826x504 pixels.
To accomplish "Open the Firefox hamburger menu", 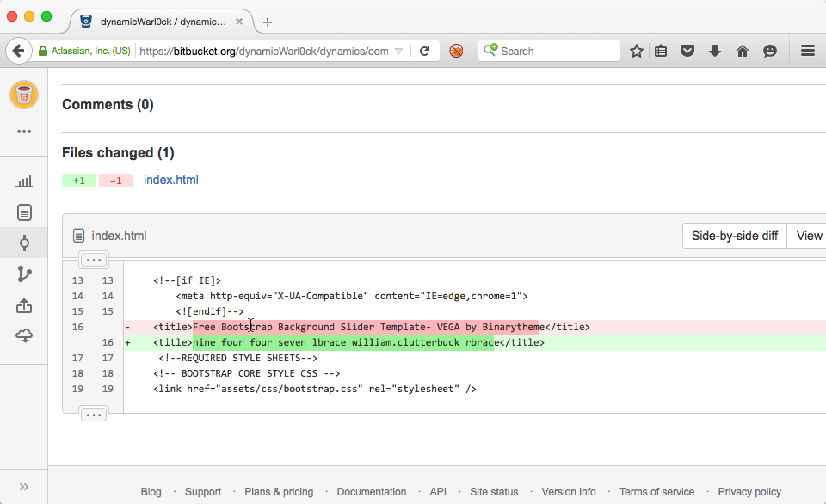I will (x=807, y=52).
